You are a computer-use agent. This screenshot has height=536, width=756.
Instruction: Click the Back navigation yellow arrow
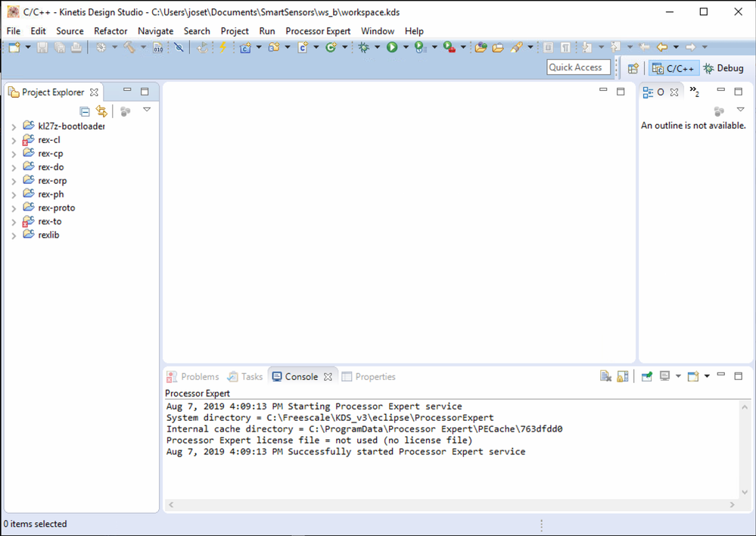(x=662, y=47)
